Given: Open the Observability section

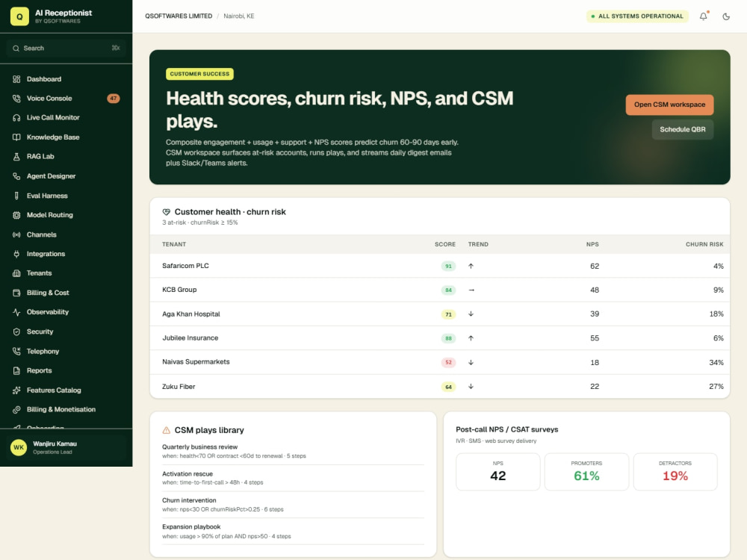Looking at the screenshot, I should pos(66,312).
